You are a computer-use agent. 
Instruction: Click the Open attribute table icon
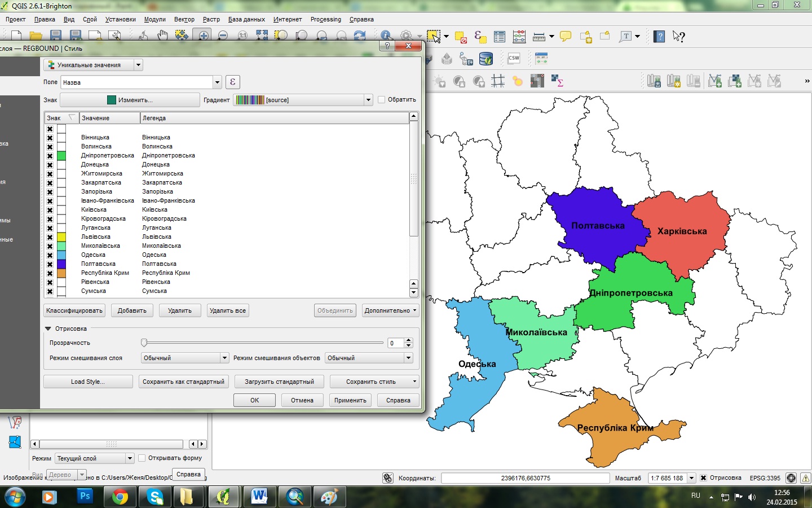[500, 37]
